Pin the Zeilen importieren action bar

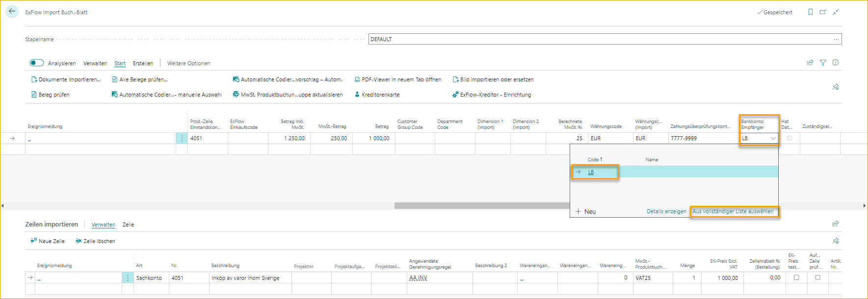coord(836,241)
